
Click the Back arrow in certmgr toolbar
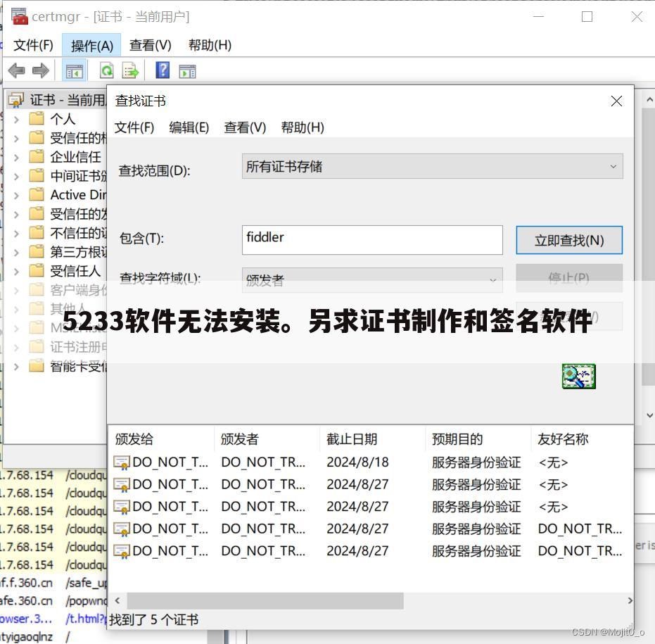pyautogui.click(x=17, y=70)
